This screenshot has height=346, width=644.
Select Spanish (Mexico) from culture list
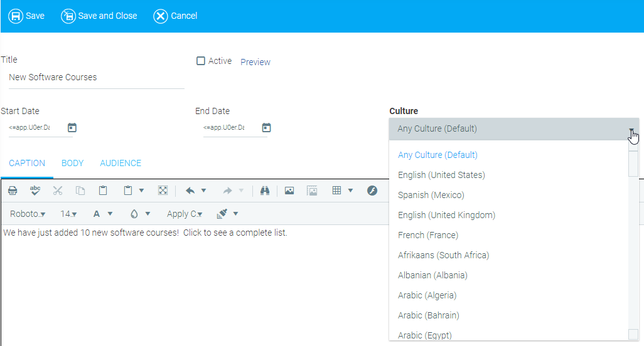tap(431, 195)
